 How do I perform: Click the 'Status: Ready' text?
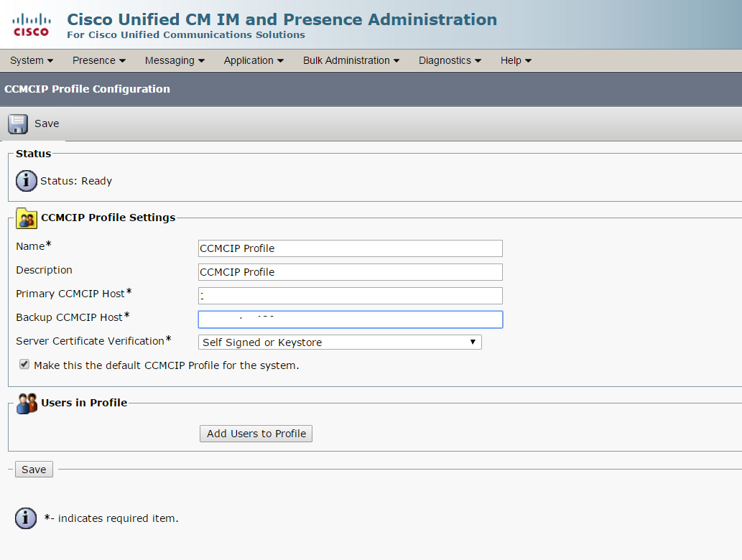[76, 181]
